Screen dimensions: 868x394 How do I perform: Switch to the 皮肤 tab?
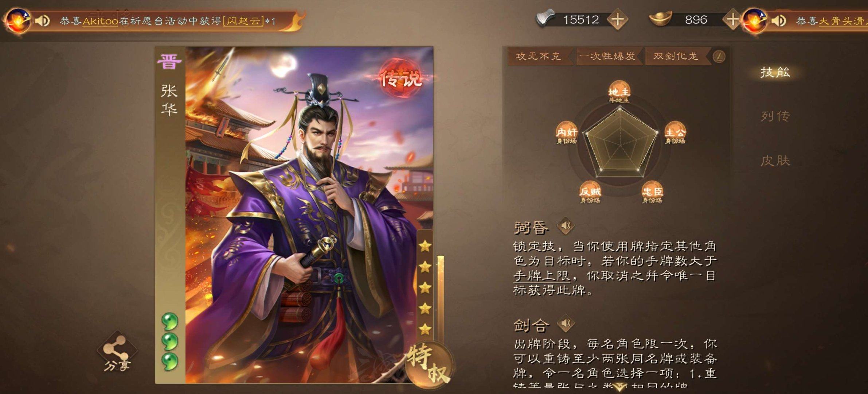coord(775,161)
